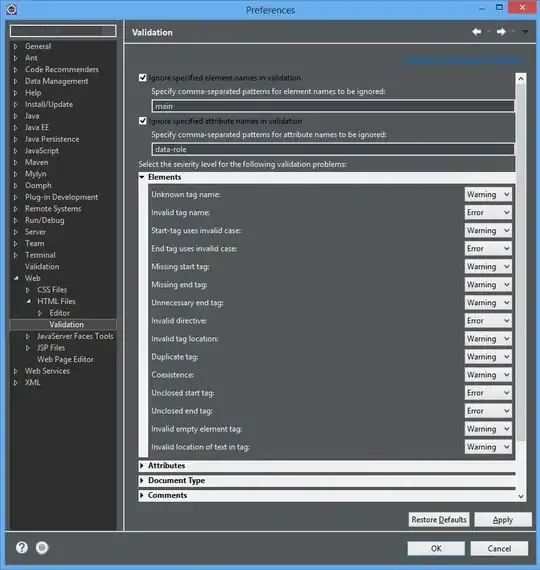Collapse the HTML Files node
The height and width of the screenshot is (570, 540).
[x=28, y=301]
